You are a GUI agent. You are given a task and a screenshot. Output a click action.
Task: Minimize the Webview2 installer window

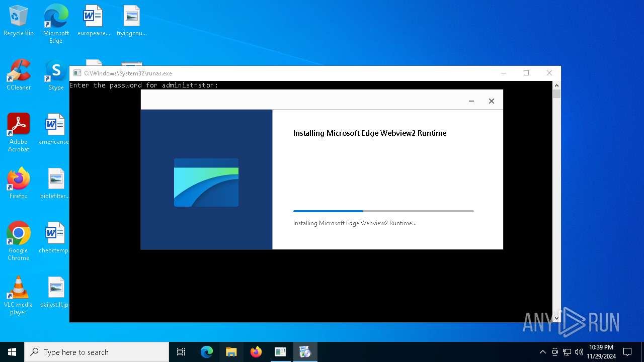pos(471,101)
